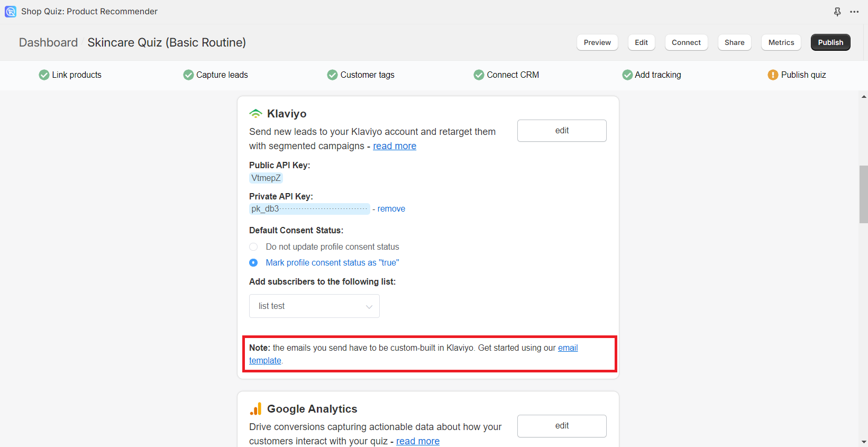Viewport: 868px width, 447px height.
Task: Open the 'list test' subscriber list dropdown
Action: click(x=314, y=306)
